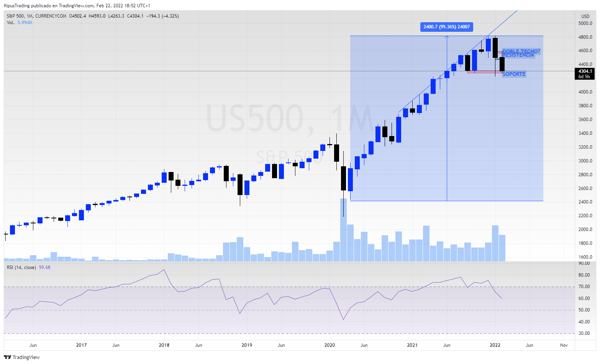Viewport: 600px width, 364px height.
Task: Click the 2017 label on the time axis
Action: (x=81, y=345)
